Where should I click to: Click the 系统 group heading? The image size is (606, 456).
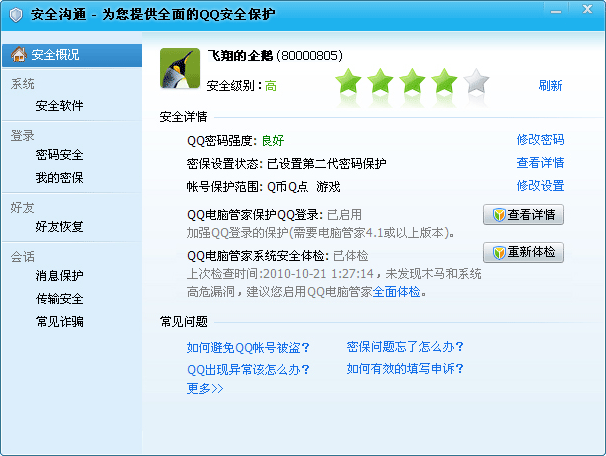22,83
